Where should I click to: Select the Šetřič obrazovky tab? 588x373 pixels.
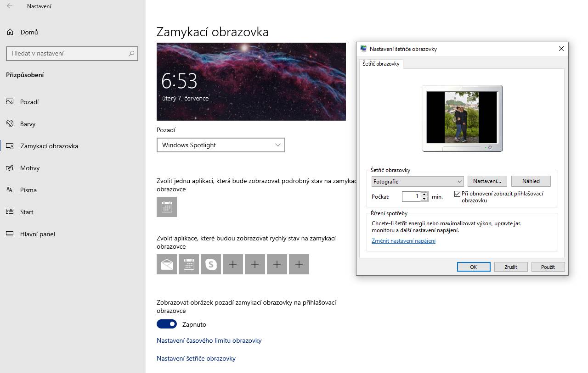coord(381,64)
